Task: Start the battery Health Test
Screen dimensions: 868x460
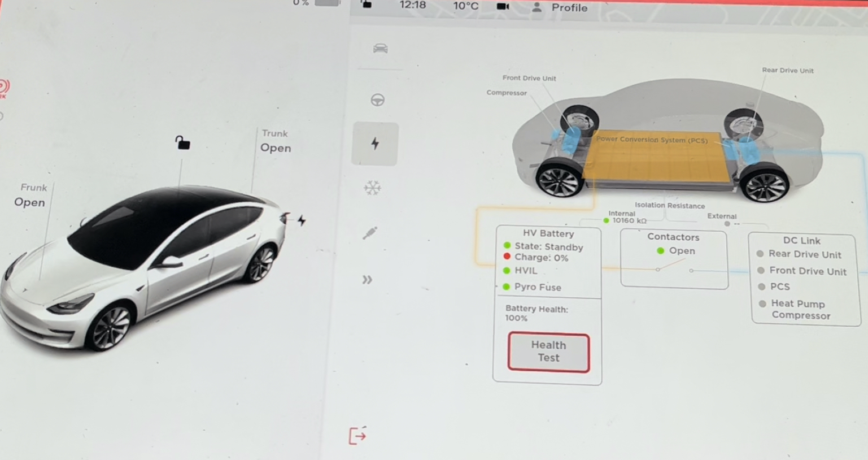Action: [548, 352]
